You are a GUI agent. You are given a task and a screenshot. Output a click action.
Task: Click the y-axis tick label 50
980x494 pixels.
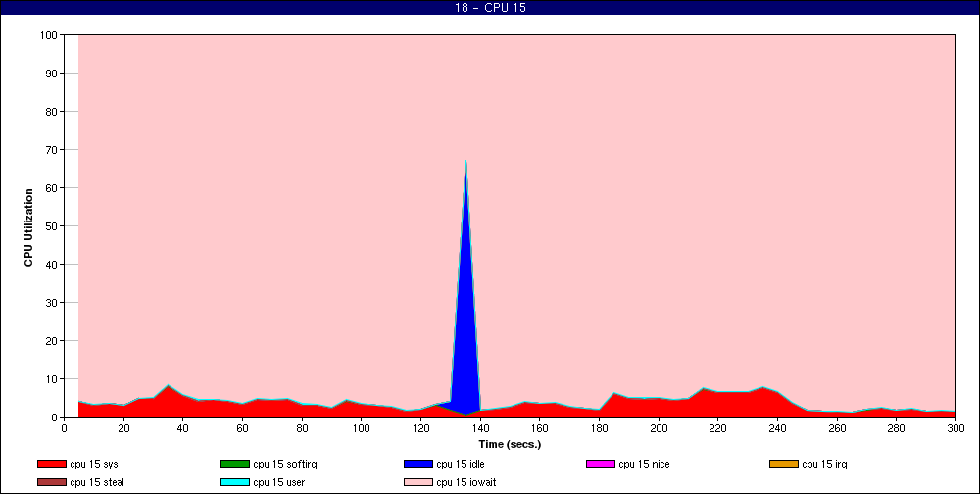pyautogui.click(x=51, y=226)
